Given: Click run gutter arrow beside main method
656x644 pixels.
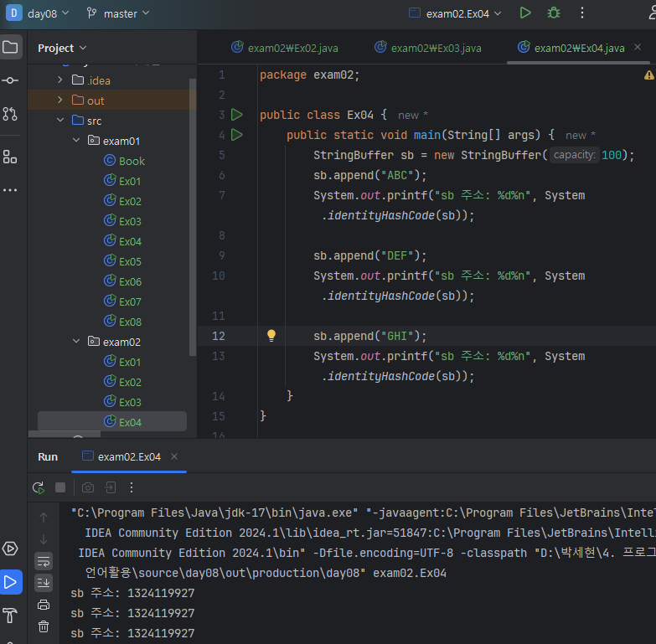Looking at the screenshot, I should click(x=236, y=135).
